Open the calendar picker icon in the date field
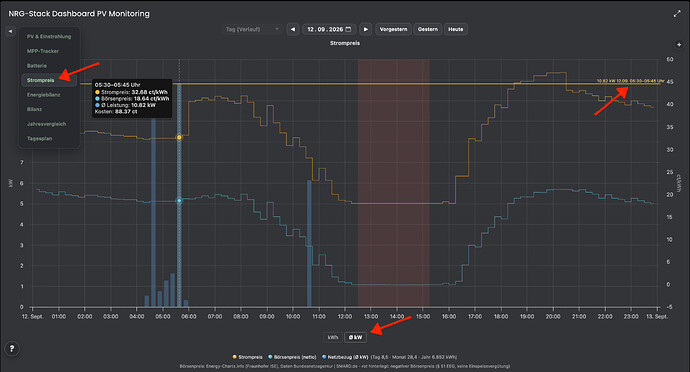 point(349,29)
